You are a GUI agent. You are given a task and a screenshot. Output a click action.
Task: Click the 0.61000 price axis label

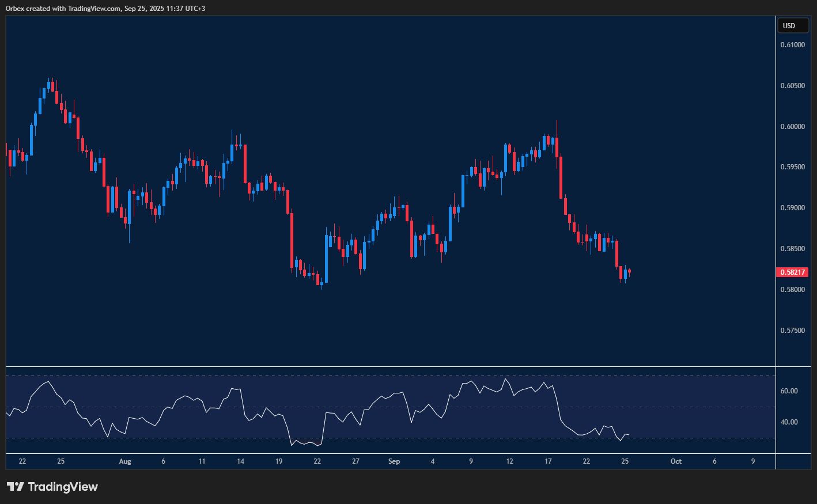click(792, 44)
